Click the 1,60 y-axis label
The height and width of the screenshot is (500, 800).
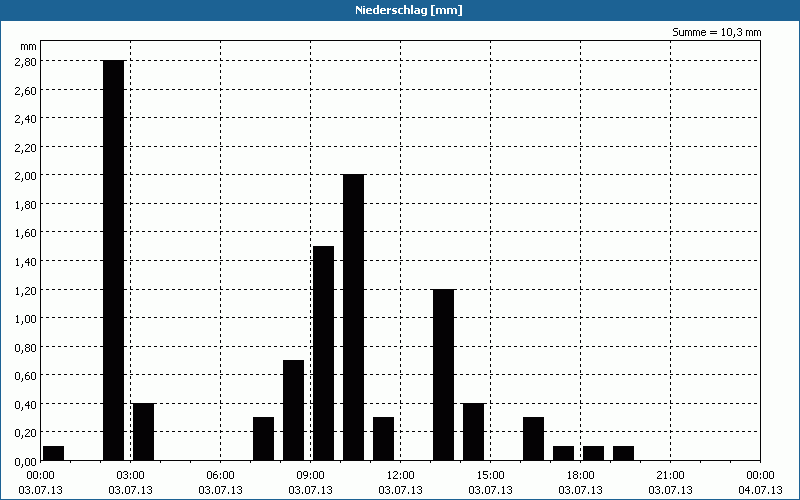pyautogui.click(x=26, y=233)
